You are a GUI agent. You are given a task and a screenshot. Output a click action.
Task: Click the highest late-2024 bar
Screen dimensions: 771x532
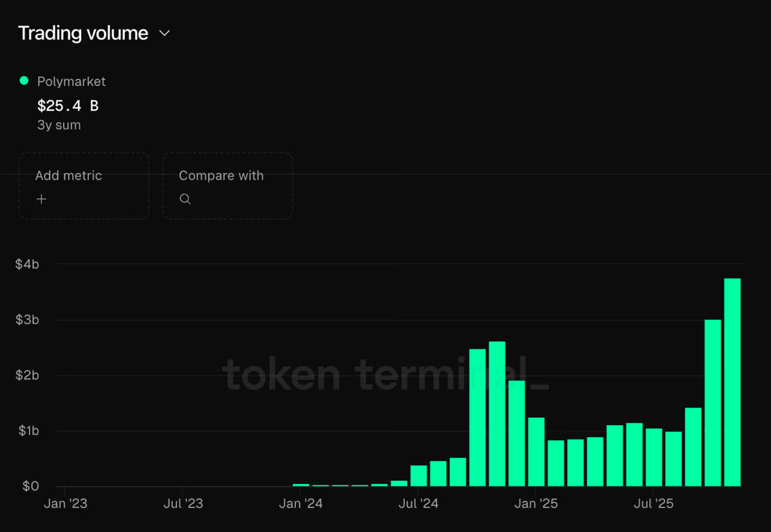(x=497, y=413)
